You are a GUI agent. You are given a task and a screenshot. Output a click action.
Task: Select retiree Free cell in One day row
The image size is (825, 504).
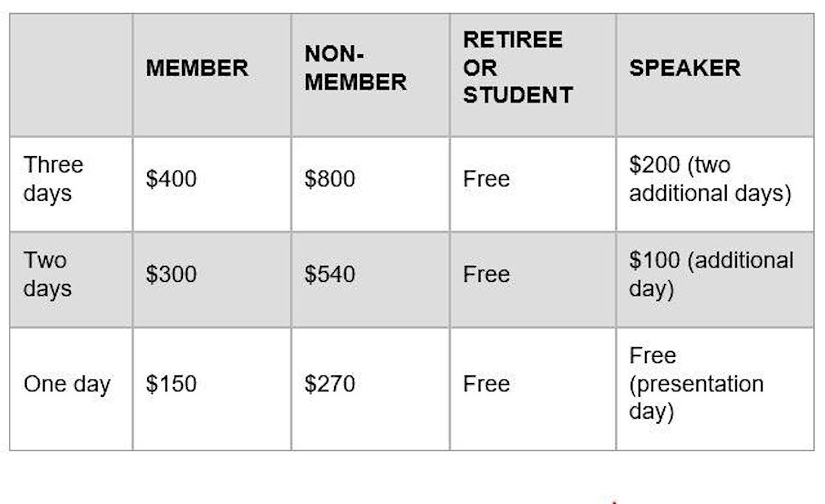pos(486,384)
